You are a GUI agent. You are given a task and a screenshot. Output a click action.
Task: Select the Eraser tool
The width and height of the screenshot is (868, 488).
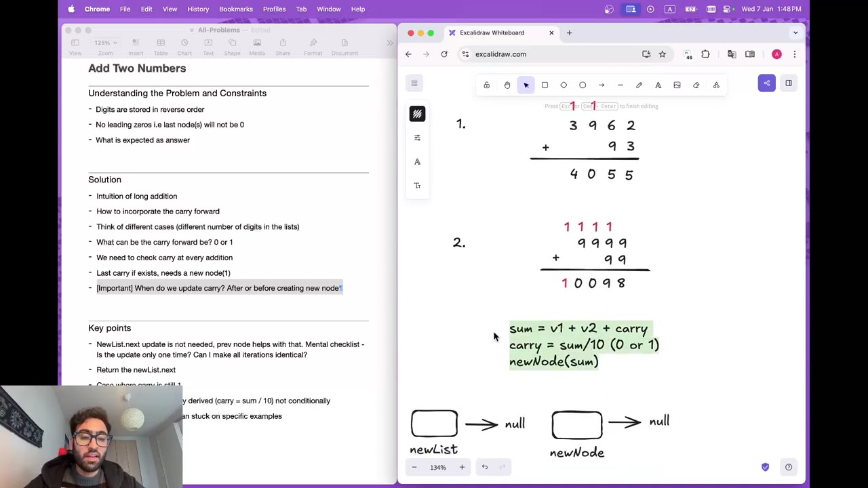696,85
